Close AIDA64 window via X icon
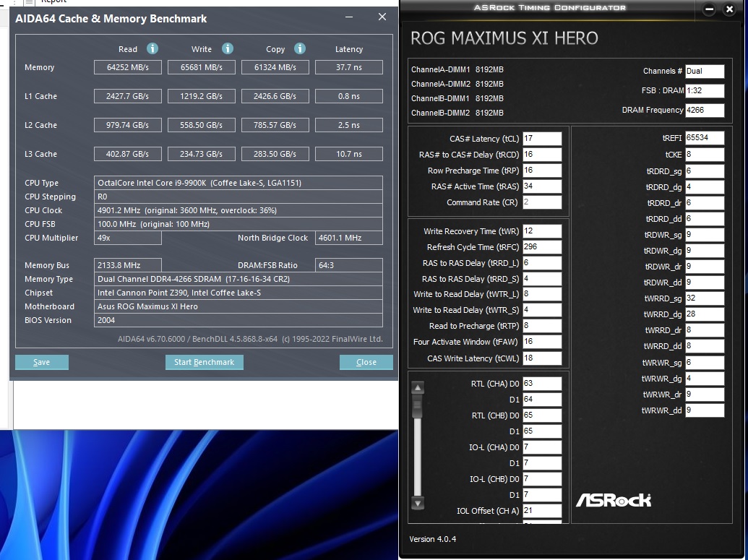Viewport: 748px width, 560px height. coord(382,17)
